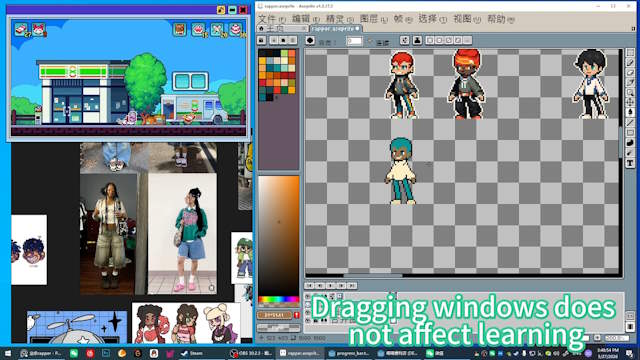Select the Rectangle shape tool in Aseprite
Viewport: 640px width, 360px height.
click(x=630, y=132)
